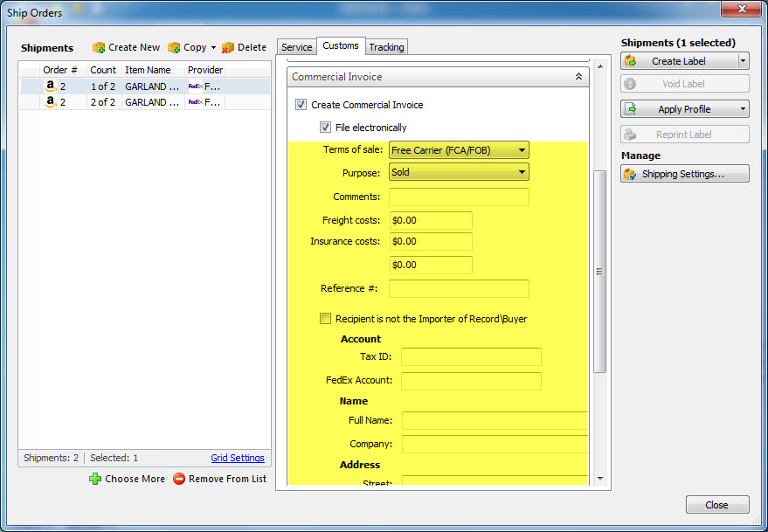
Task: Open the Grid Settings link
Action: (237, 458)
